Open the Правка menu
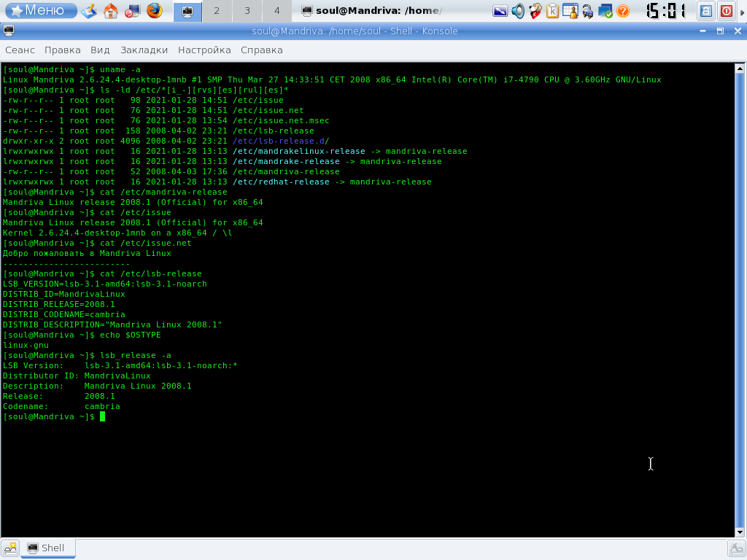This screenshot has height=560, width=747. point(63,50)
